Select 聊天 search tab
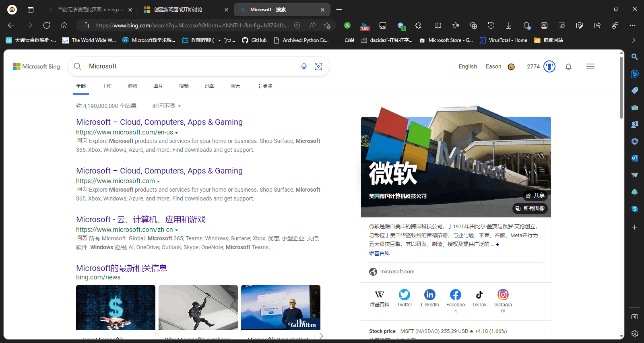The image size is (644, 343). [235, 86]
